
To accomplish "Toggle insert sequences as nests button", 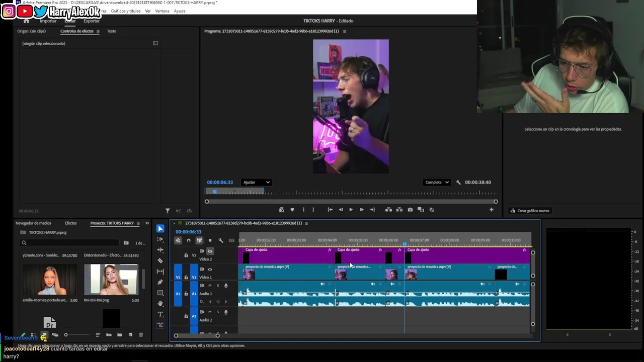I will click(x=178, y=240).
